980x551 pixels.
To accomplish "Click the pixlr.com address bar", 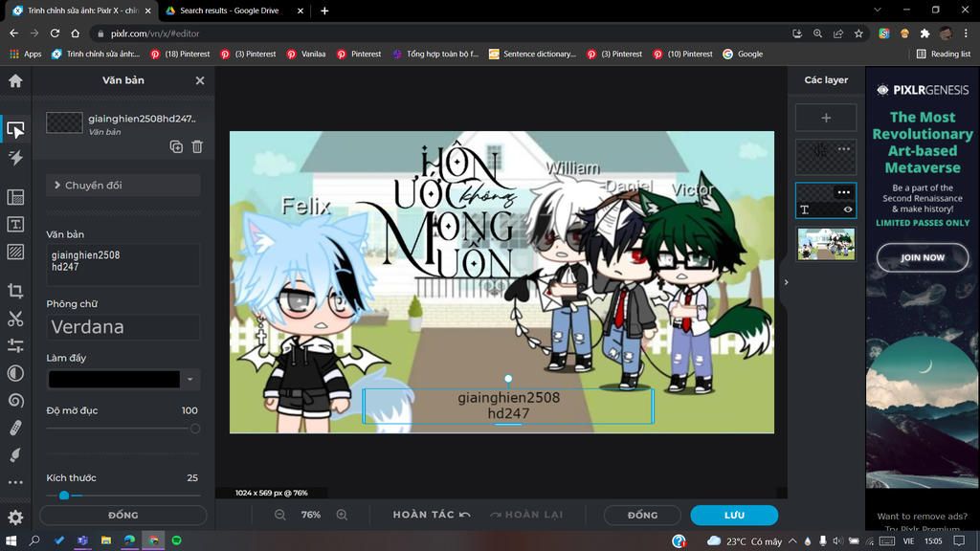I will tap(437, 33).
